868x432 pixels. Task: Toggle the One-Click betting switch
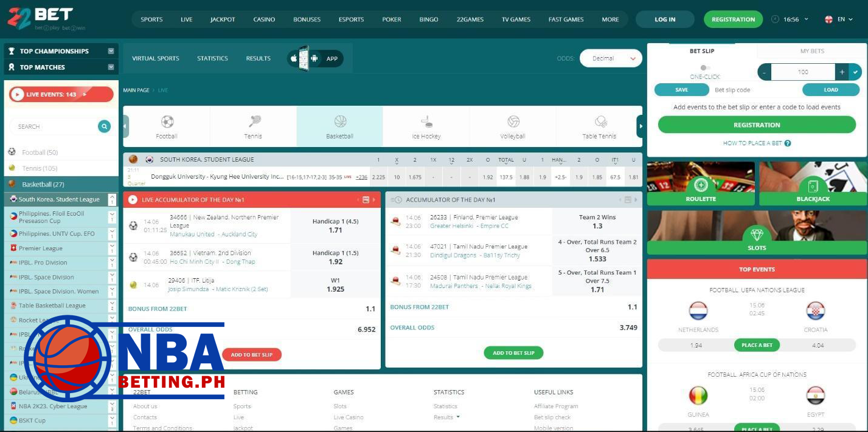[x=704, y=68]
